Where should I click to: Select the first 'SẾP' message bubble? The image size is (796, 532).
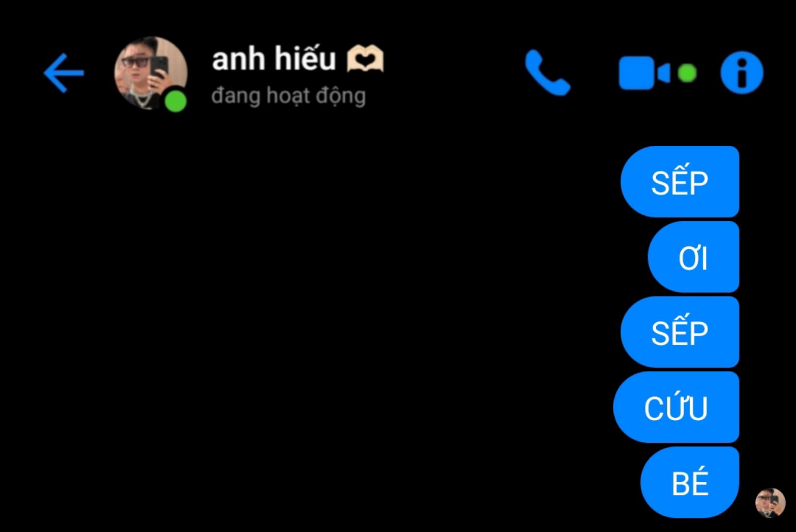click(x=680, y=182)
